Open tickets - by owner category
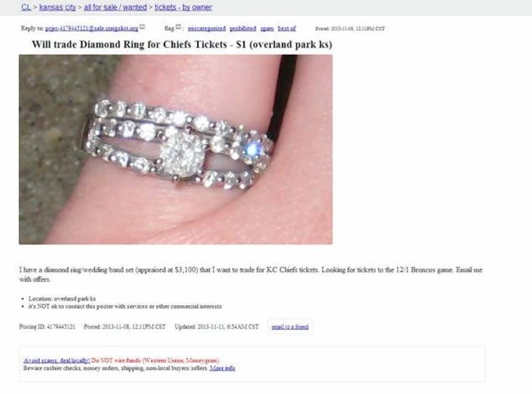532x394 pixels. coord(183,7)
